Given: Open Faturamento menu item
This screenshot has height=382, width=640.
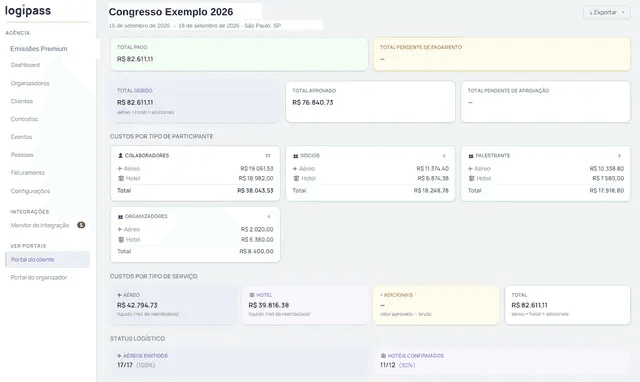Looking at the screenshot, I should [x=28, y=173].
